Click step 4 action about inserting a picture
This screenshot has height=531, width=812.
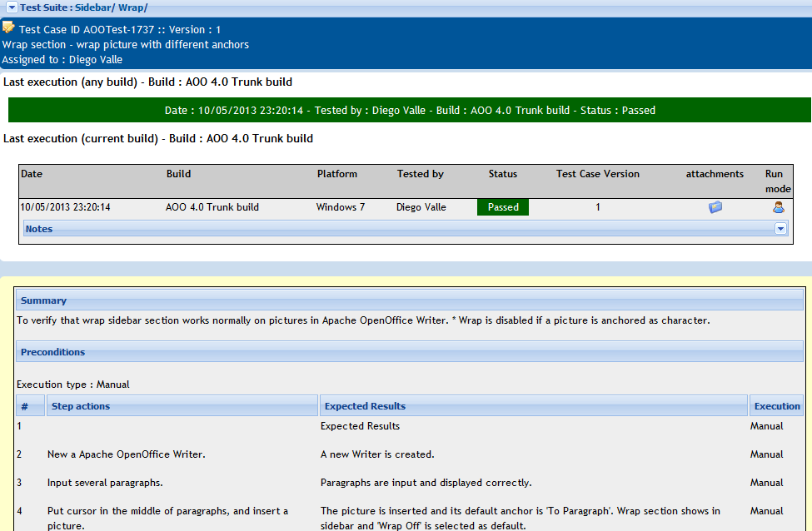167,518
